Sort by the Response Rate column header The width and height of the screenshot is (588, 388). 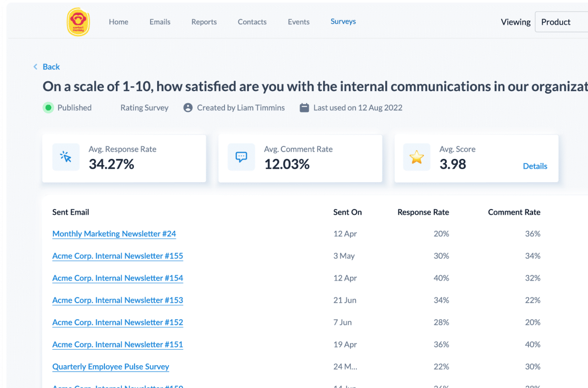click(423, 212)
